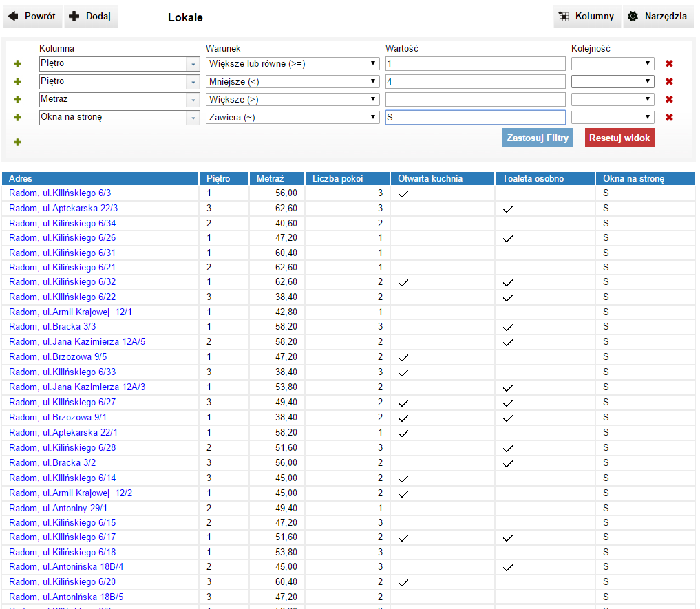This screenshot has width=700, height=609.
Task: Click open kitchen checkmark for Kilińskiego 6/3
Action: 403,194
